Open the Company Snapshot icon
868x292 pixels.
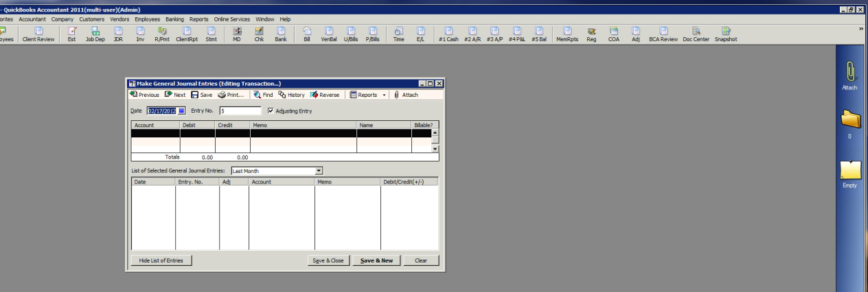[725, 34]
